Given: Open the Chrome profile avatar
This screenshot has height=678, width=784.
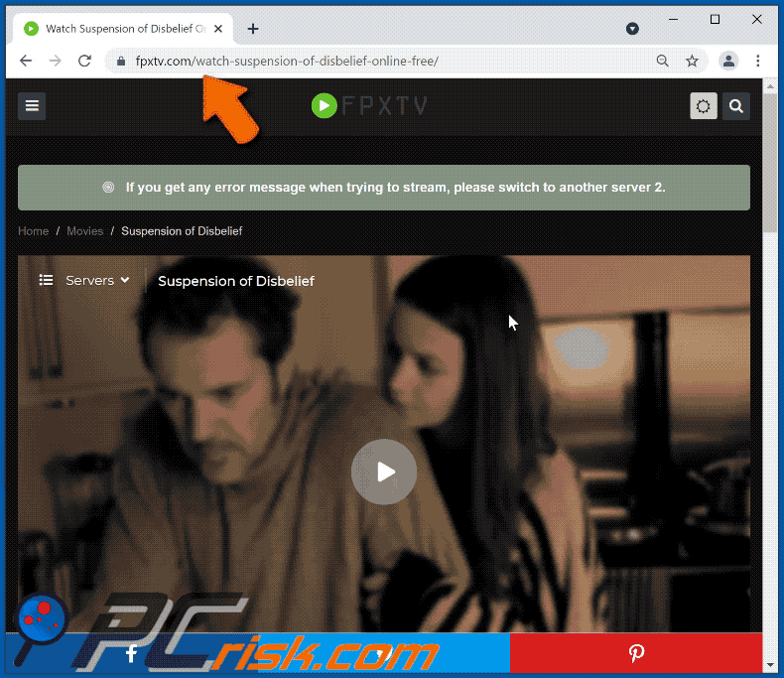Looking at the screenshot, I should 728,61.
